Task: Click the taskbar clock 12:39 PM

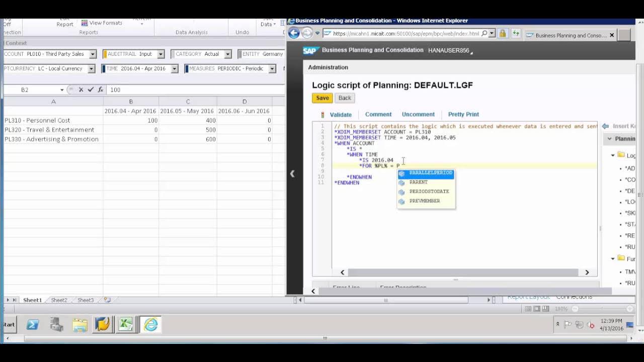Action: pos(611,321)
